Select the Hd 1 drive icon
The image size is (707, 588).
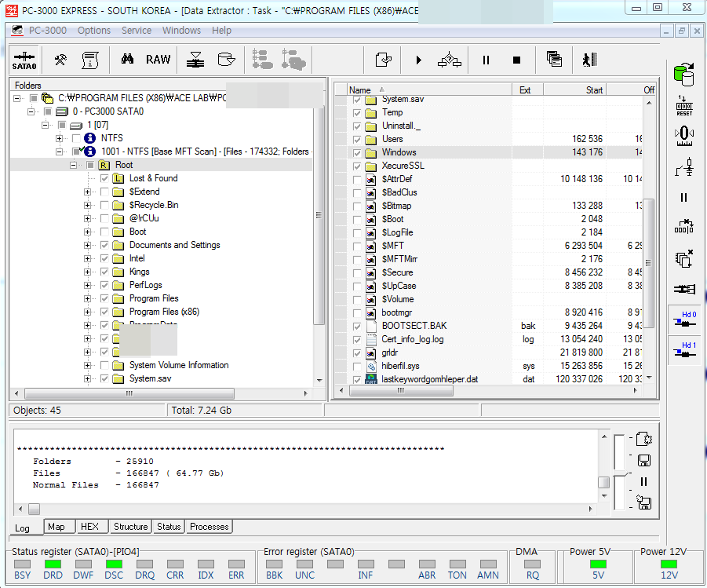[x=685, y=350]
